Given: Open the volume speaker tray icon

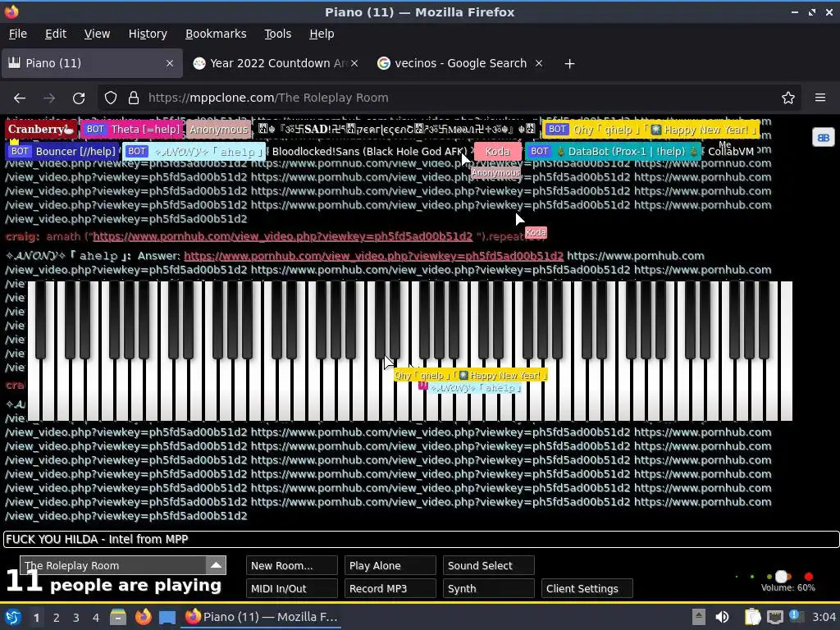Looking at the screenshot, I should 722,617.
